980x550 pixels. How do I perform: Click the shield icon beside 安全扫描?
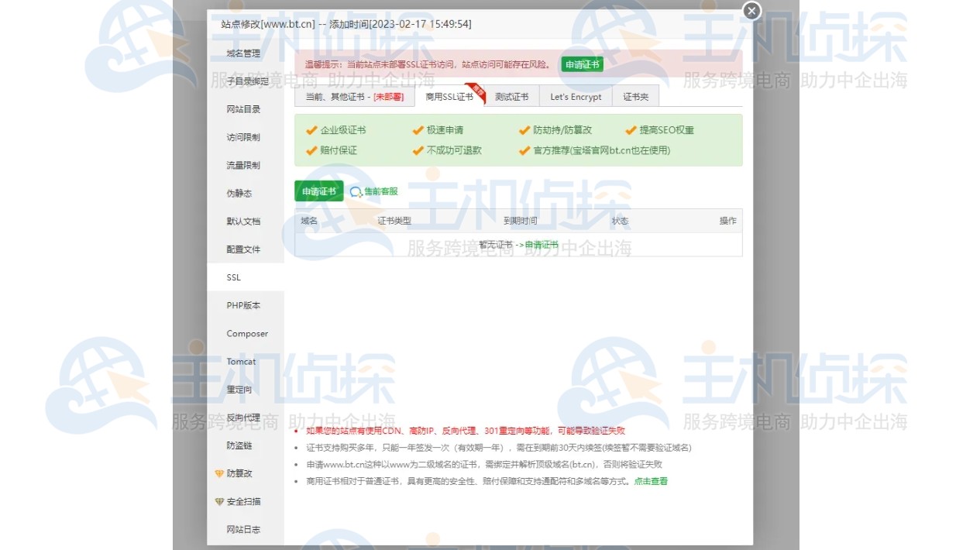tap(220, 501)
